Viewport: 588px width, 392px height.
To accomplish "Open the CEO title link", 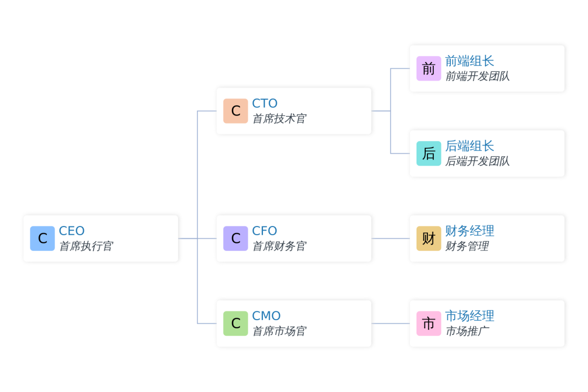I will pyautogui.click(x=72, y=231).
